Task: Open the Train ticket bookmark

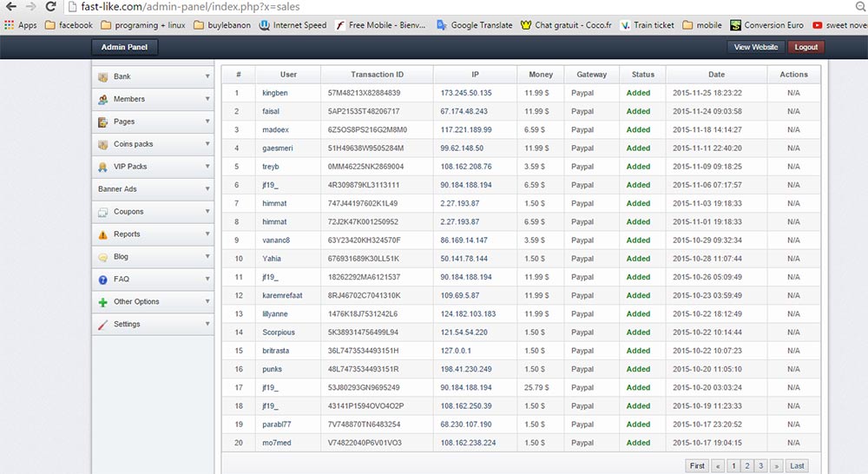Action: coord(648,25)
